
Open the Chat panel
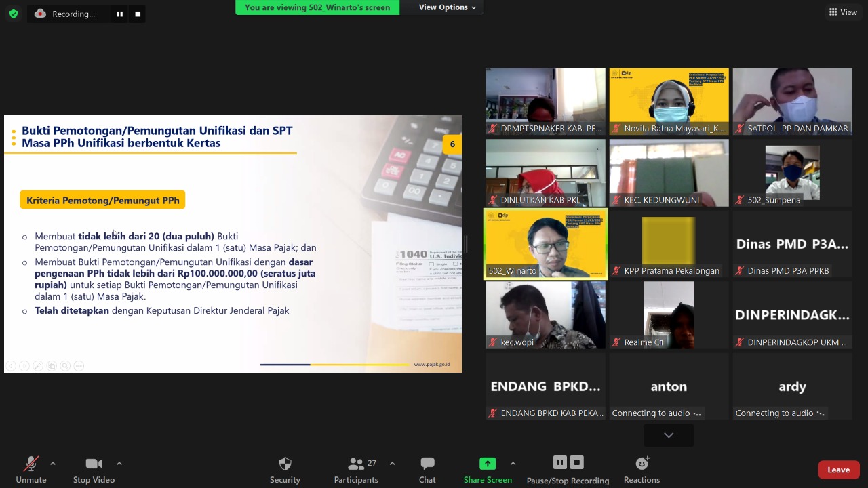427,470
